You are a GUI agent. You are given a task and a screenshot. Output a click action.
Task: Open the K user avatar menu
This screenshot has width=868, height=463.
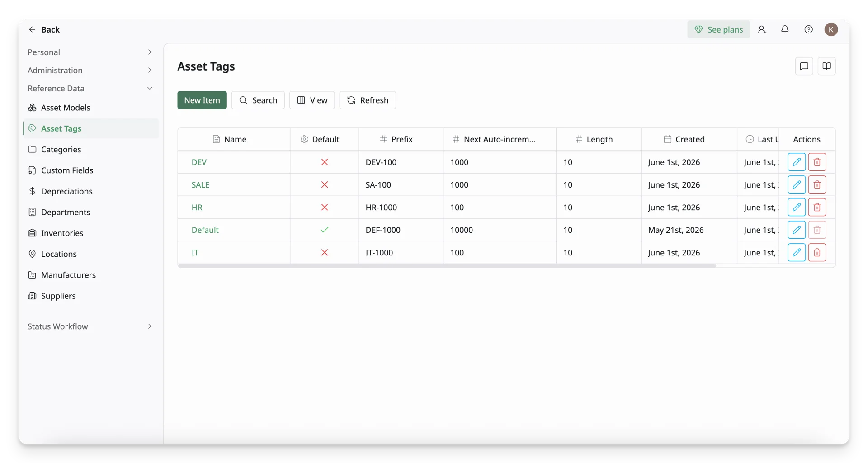point(831,29)
